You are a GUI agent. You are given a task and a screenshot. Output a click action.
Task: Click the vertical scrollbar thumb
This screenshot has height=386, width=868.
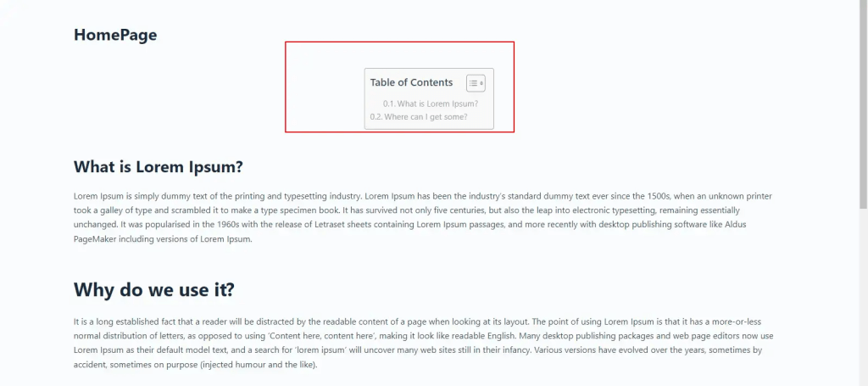863,104
